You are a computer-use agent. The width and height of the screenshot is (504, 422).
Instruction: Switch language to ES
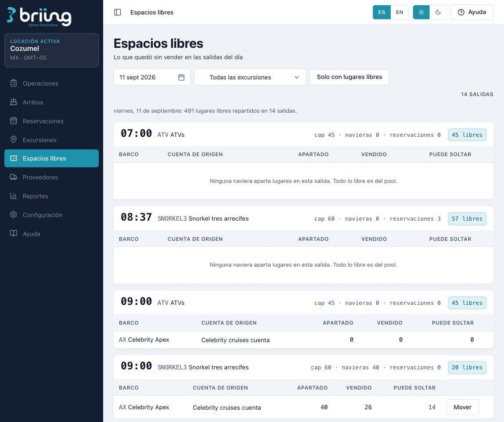pos(382,12)
